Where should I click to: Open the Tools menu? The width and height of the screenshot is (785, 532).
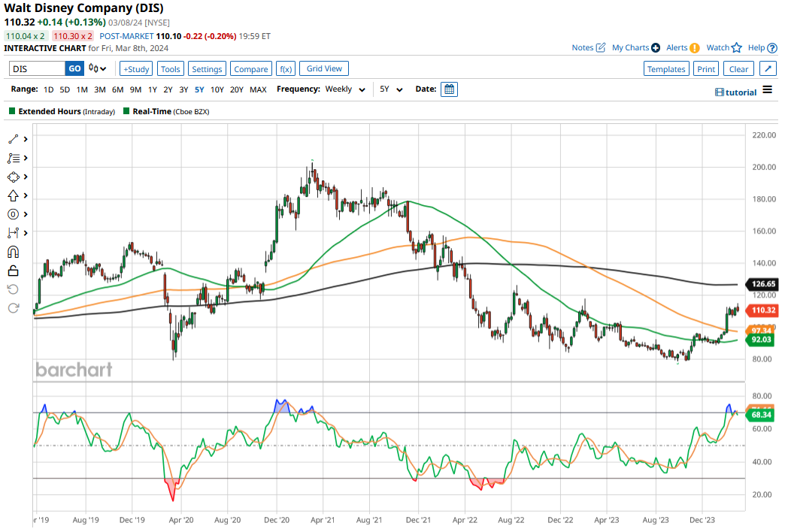[171, 69]
